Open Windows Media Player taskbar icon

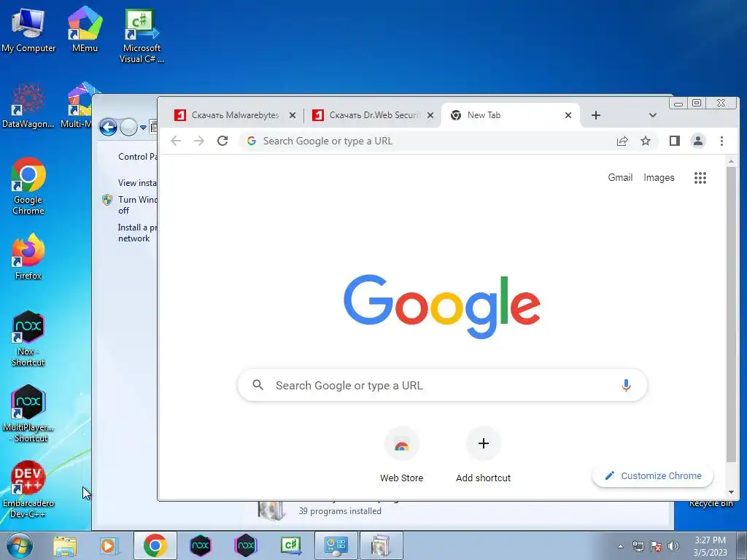click(109, 545)
